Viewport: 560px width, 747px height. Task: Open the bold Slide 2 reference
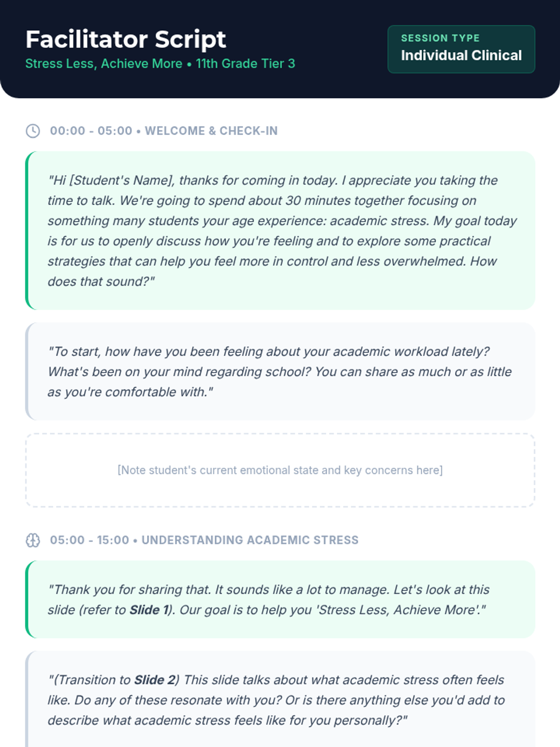pos(154,680)
